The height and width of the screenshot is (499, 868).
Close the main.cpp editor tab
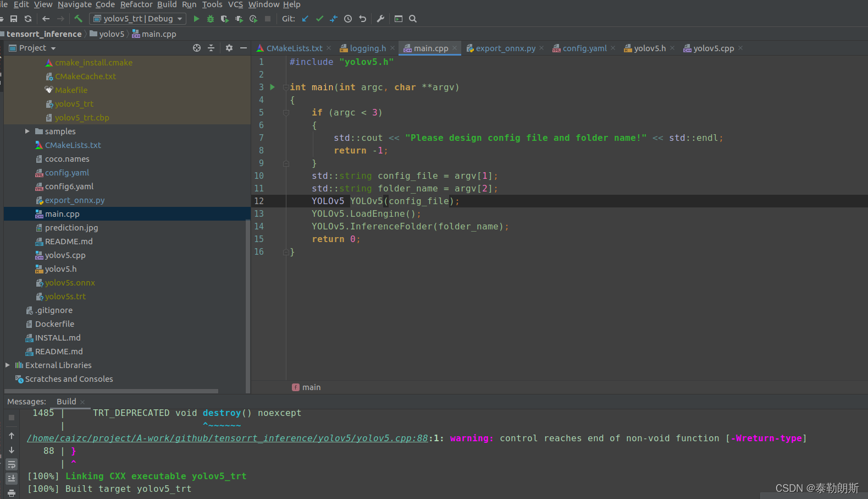pyautogui.click(x=455, y=48)
